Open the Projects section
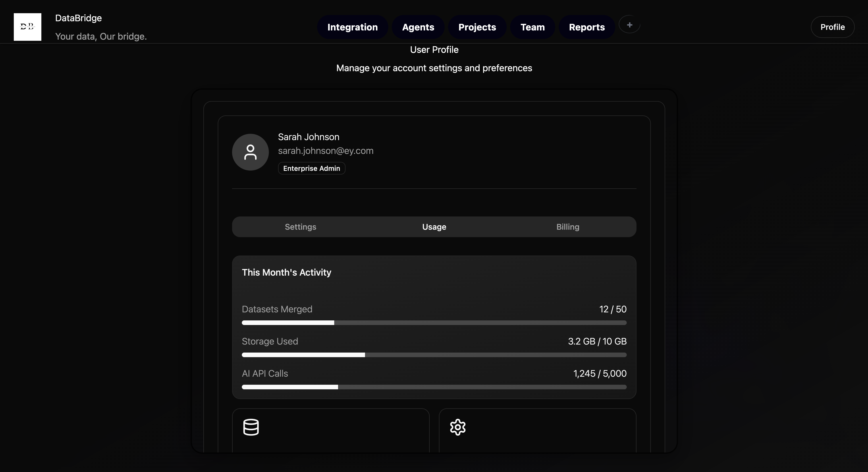The height and width of the screenshot is (472, 868). tap(477, 27)
